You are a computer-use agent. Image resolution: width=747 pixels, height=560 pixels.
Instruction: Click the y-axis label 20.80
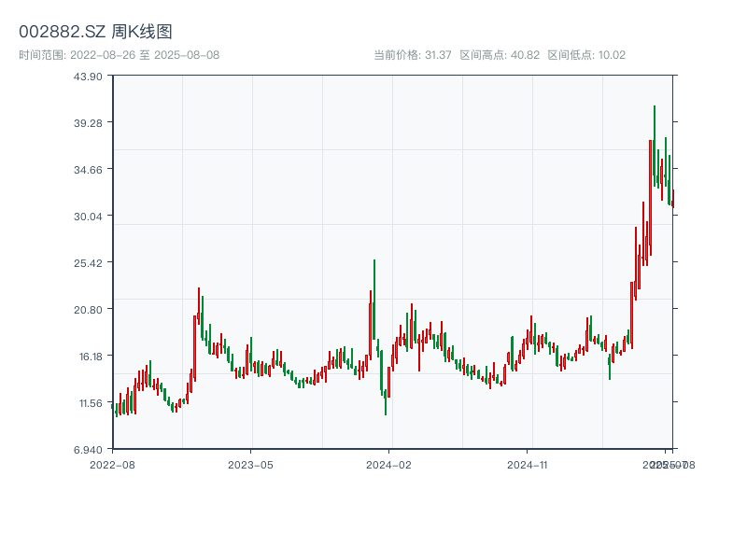88,310
